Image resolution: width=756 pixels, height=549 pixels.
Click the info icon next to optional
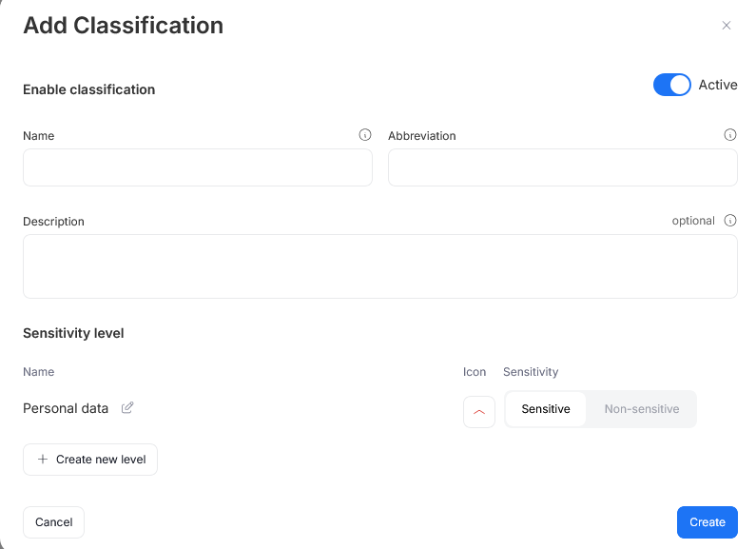pos(730,221)
